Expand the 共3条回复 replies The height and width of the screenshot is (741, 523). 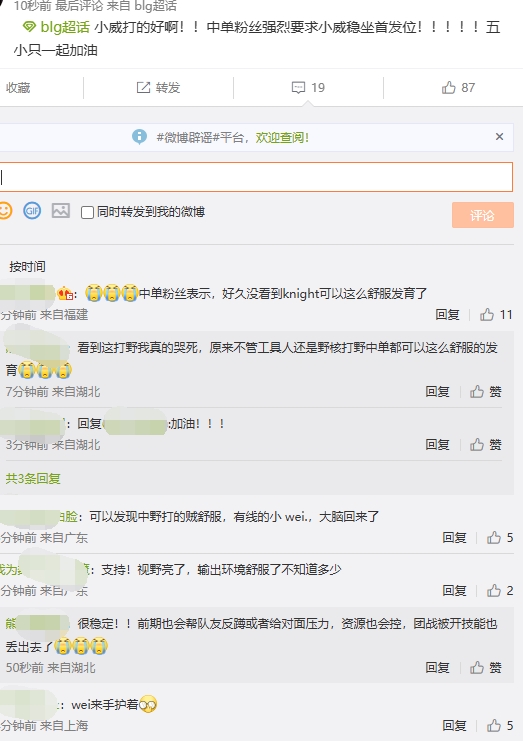point(33,479)
